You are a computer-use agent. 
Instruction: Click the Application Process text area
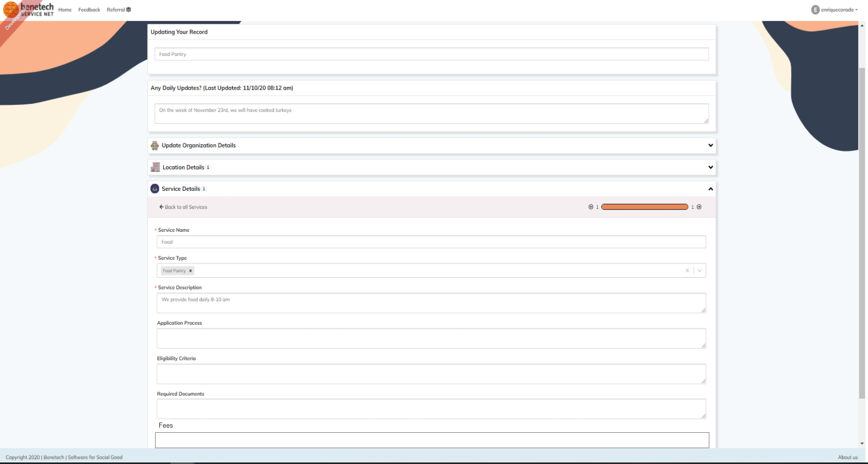pos(431,339)
